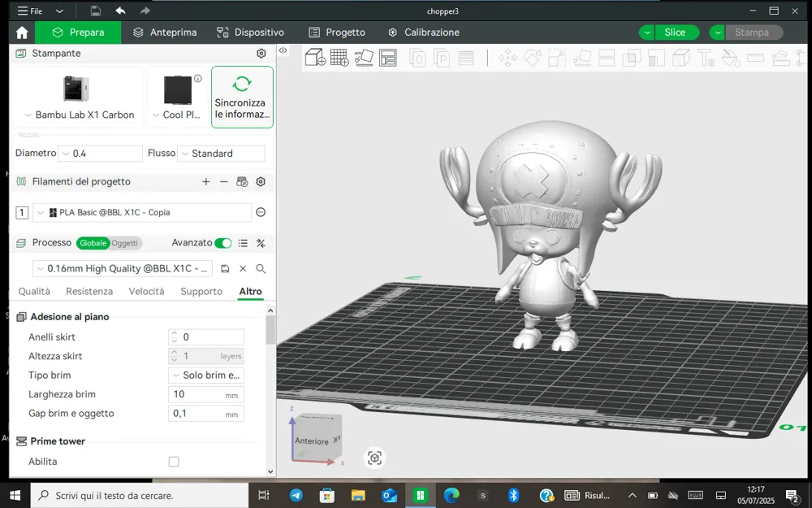Click the plate type info icon

click(x=198, y=79)
